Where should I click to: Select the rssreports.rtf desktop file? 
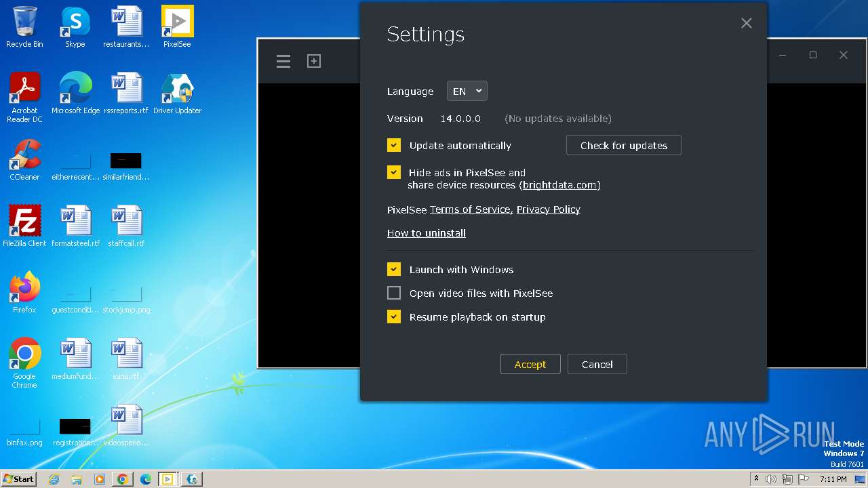click(126, 94)
